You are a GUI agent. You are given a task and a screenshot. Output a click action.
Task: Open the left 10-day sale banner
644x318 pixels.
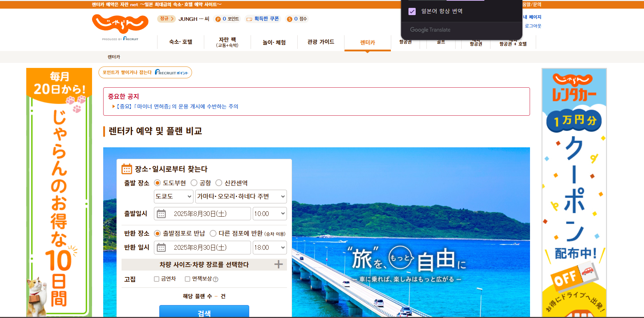pos(59,192)
